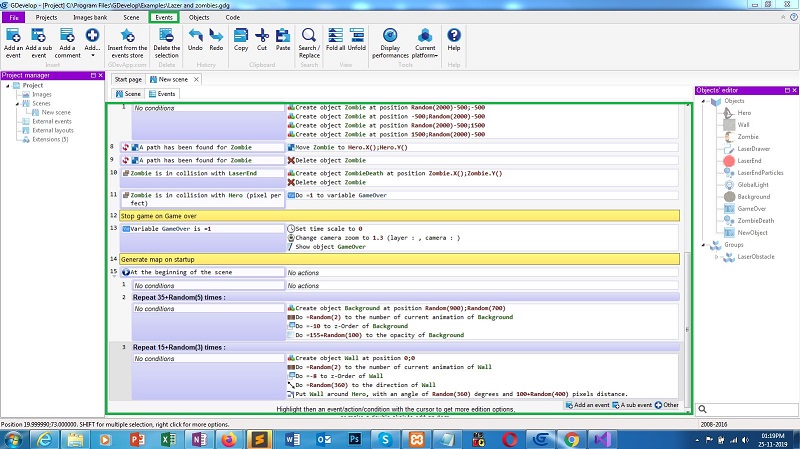Open the Add... dropdown arrow
This screenshot has height=449, width=800.
tap(93, 55)
